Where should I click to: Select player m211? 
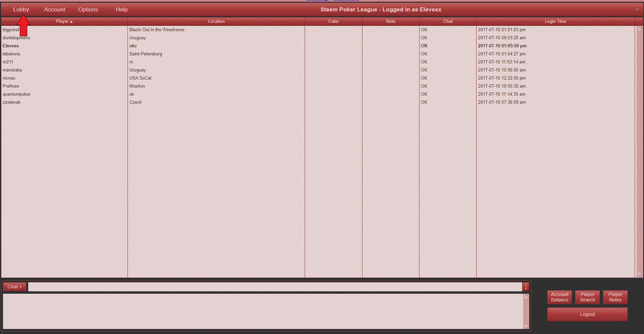coord(8,62)
